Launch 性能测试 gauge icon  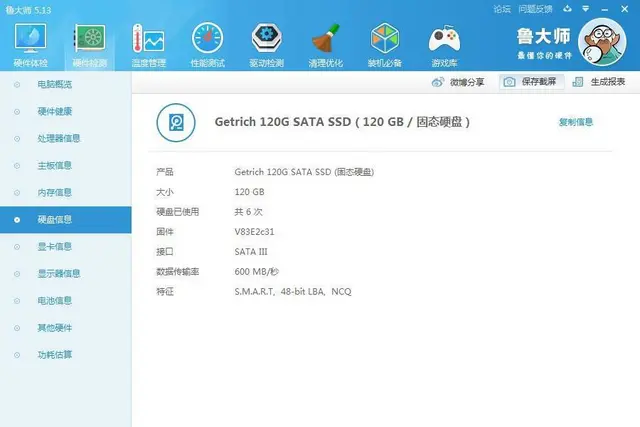[x=207, y=38]
